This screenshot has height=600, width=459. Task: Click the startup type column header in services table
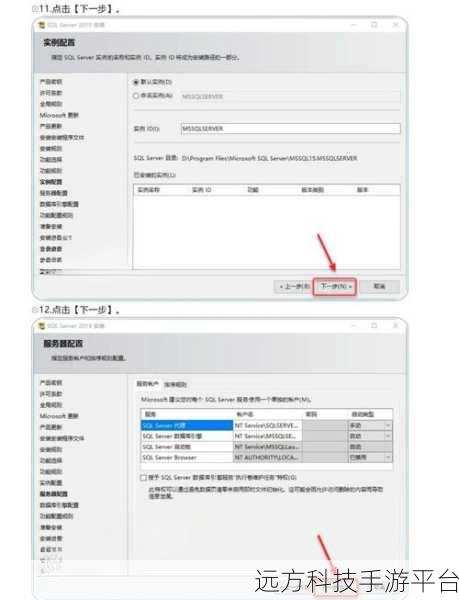pos(363,414)
